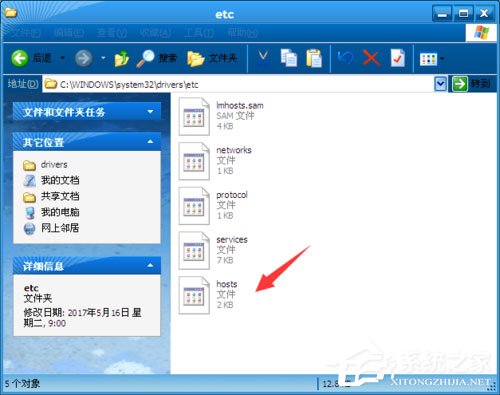Select the lmhosts.sam file icon

click(x=194, y=116)
